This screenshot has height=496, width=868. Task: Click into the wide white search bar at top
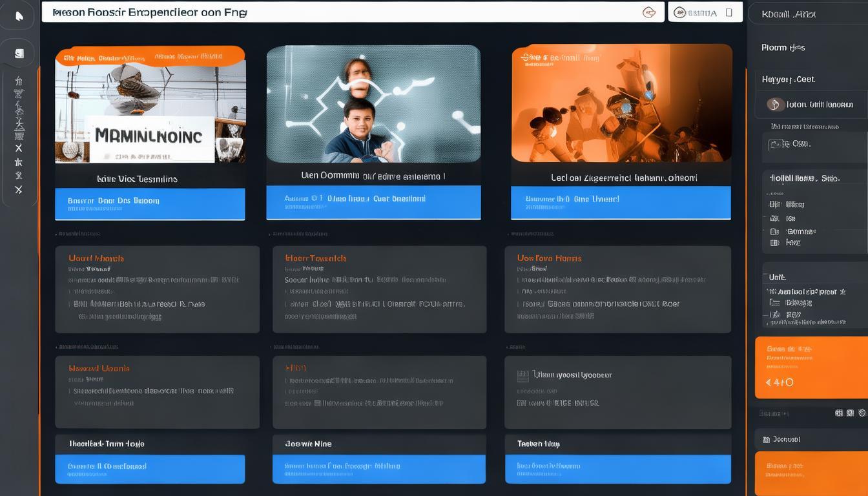pyautogui.click(x=353, y=12)
